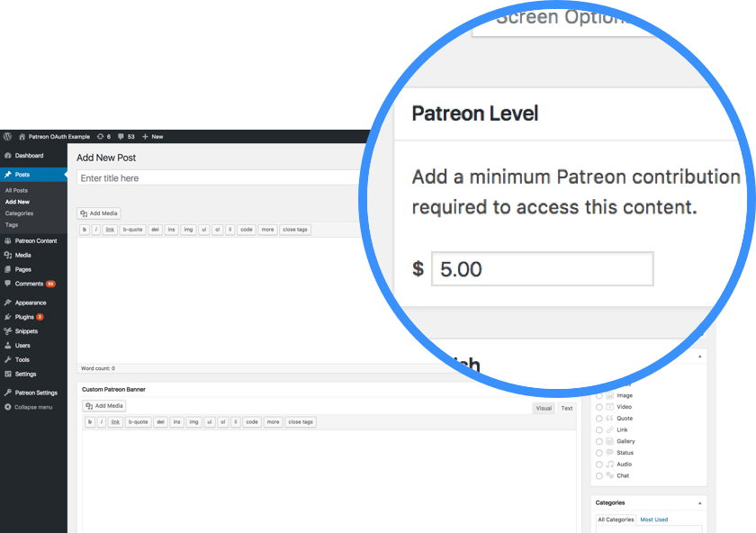The image size is (756, 533).
Task: Click the Add Media button
Action: tap(98, 212)
